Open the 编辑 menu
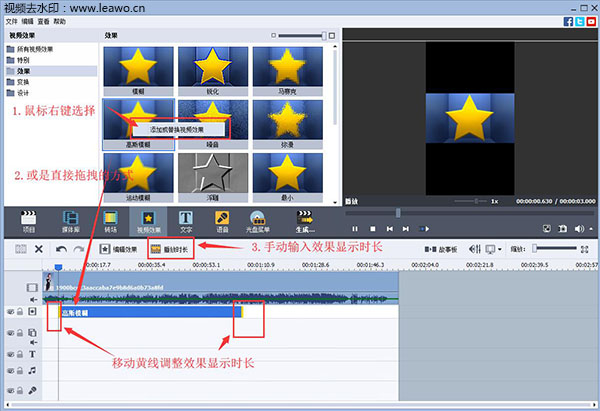600x411 pixels. (27, 21)
